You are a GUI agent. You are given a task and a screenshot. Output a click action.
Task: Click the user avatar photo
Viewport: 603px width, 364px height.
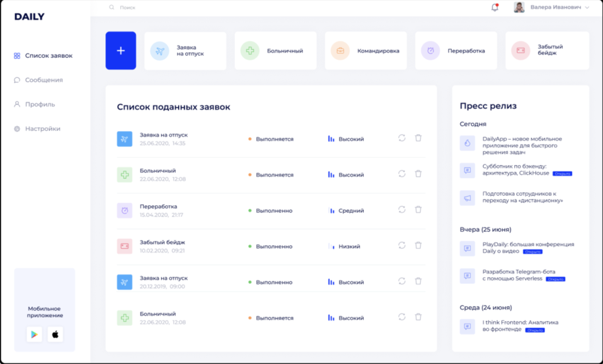(x=519, y=8)
